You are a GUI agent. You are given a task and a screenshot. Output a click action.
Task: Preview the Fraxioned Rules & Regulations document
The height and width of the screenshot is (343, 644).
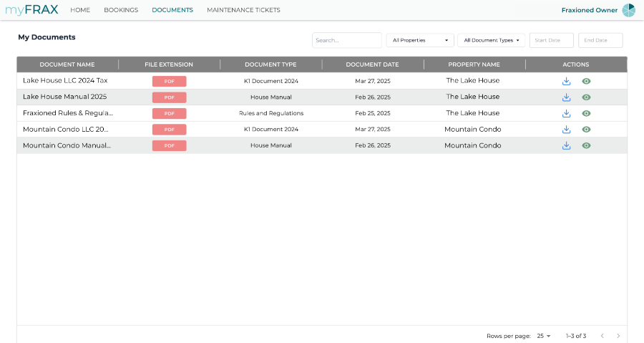point(586,113)
